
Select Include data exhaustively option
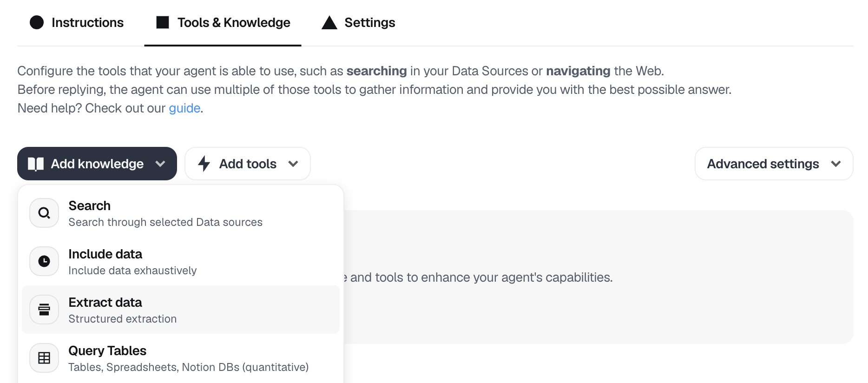[x=132, y=262]
